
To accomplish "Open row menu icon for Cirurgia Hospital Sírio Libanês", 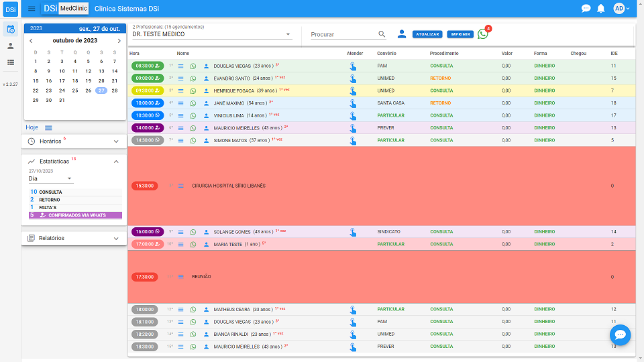I will pos(181,186).
